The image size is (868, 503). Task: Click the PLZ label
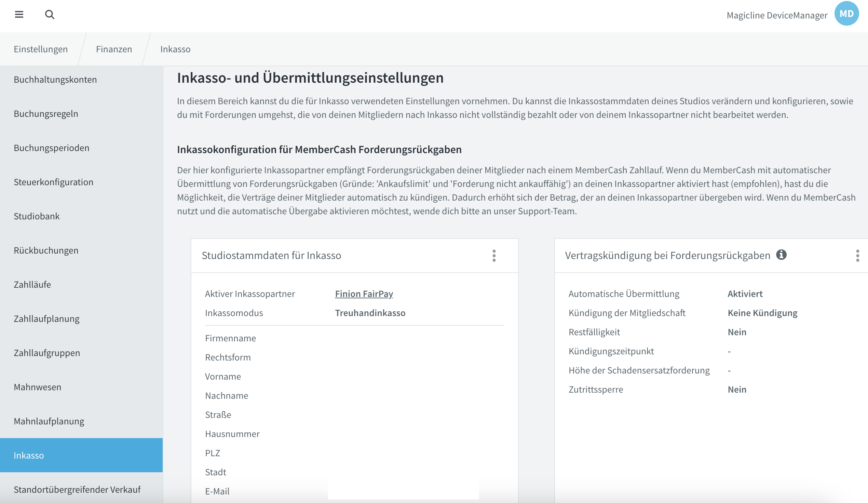point(213,453)
